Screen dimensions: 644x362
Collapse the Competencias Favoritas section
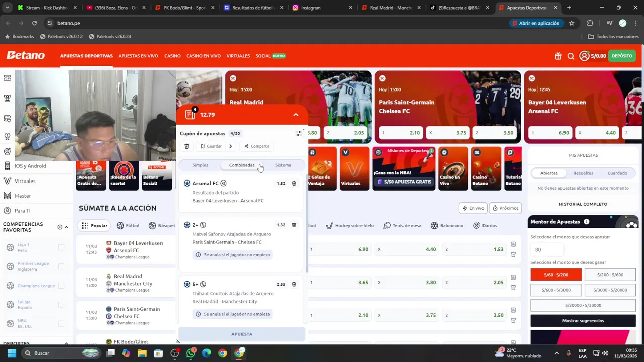click(x=66, y=227)
